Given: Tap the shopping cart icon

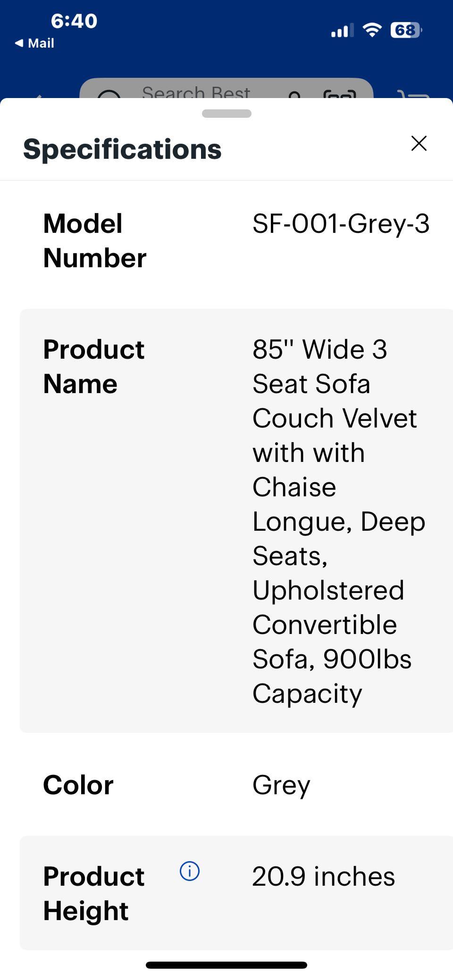Looking at the screenshot, I should click(413, 95).
